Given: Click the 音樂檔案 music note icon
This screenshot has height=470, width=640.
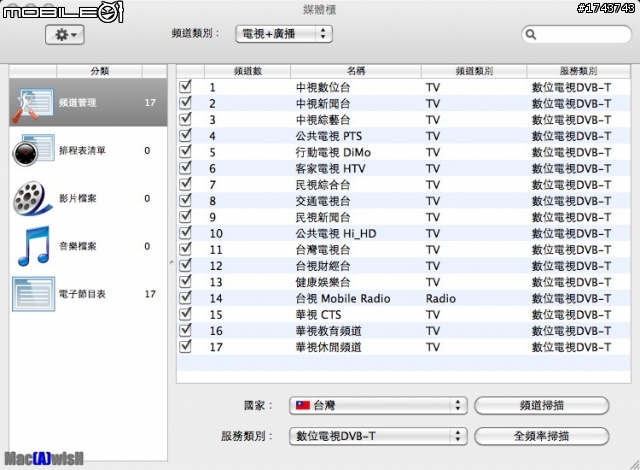Looking at the screenshot, I should (x=34, y=246).
